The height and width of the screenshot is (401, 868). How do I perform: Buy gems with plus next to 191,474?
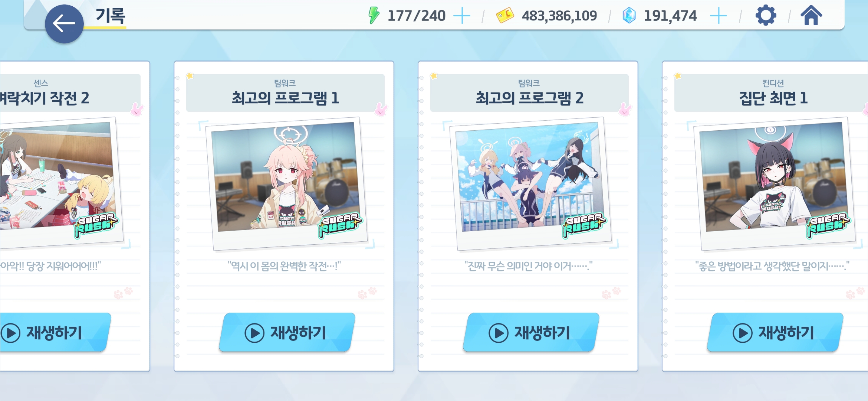click(719, 16)
